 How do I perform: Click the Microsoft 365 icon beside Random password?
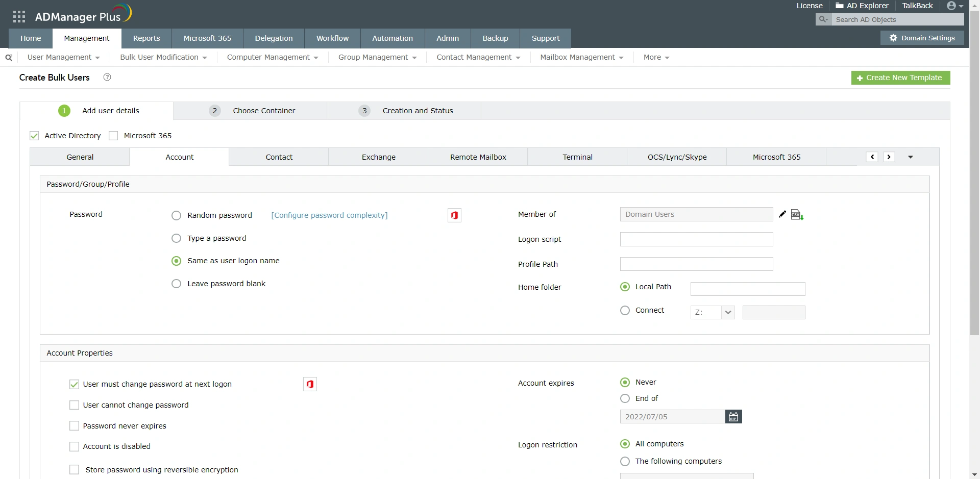[x=454, y=215]
